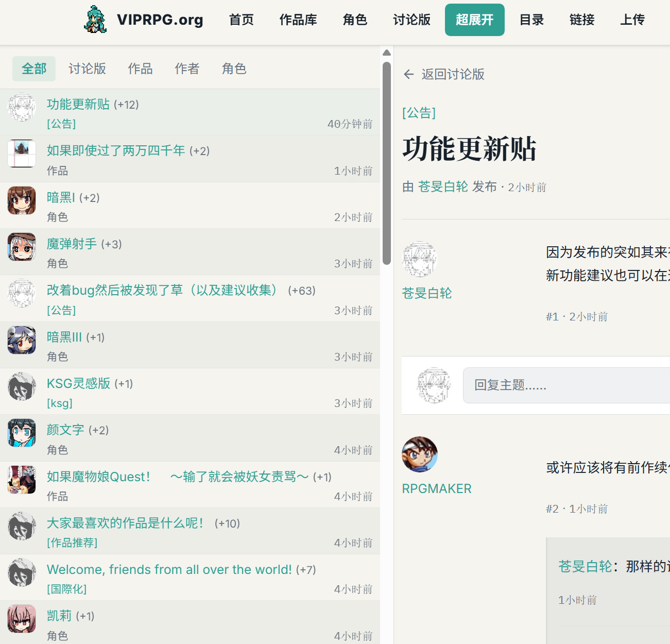The image size is (670, 644).
Task: Open the 功能更新贴 thread in list
Action: coord(78,104)
